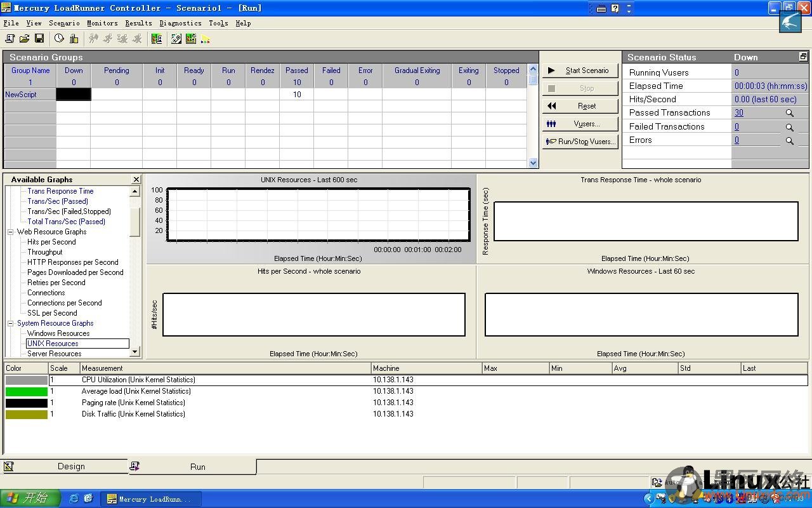Click the Internet Explorer quick launch icon
Image resolution: width=812 pixels, height=508 pixels.
tap(74, 498)
